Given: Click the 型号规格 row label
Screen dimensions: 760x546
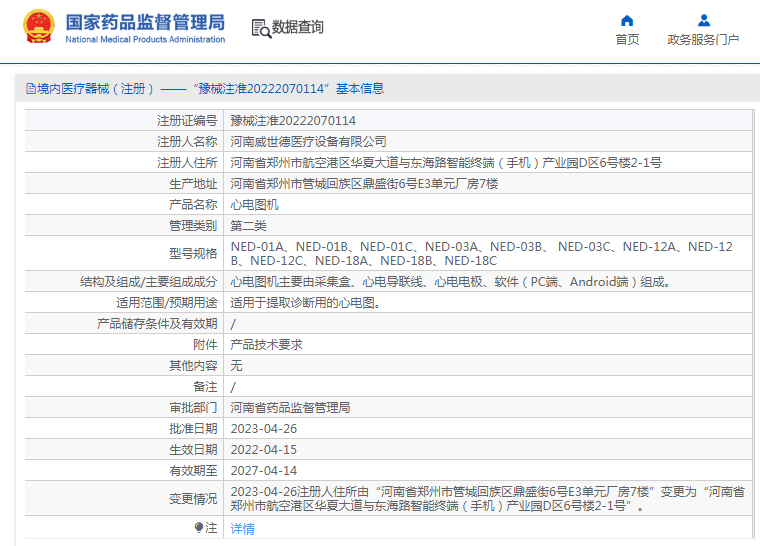Looking at the screenshot, I should coord(193,254).
